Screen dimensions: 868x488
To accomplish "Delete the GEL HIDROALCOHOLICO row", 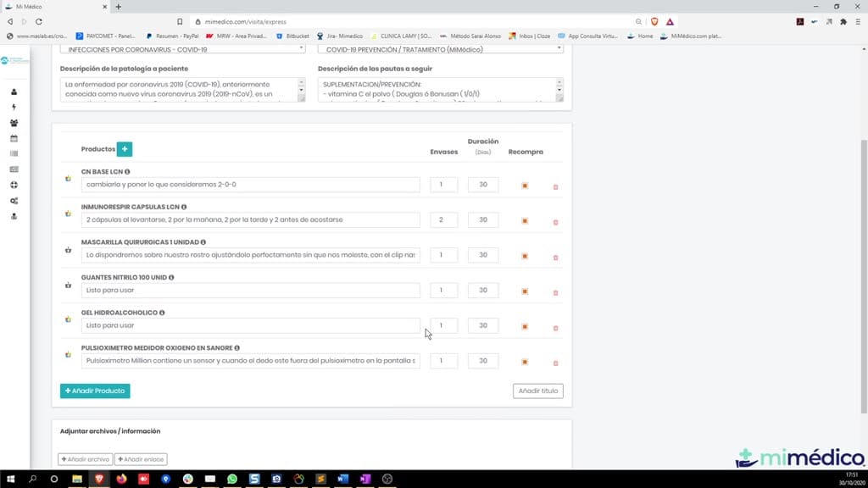I will [x=556, y=328].
